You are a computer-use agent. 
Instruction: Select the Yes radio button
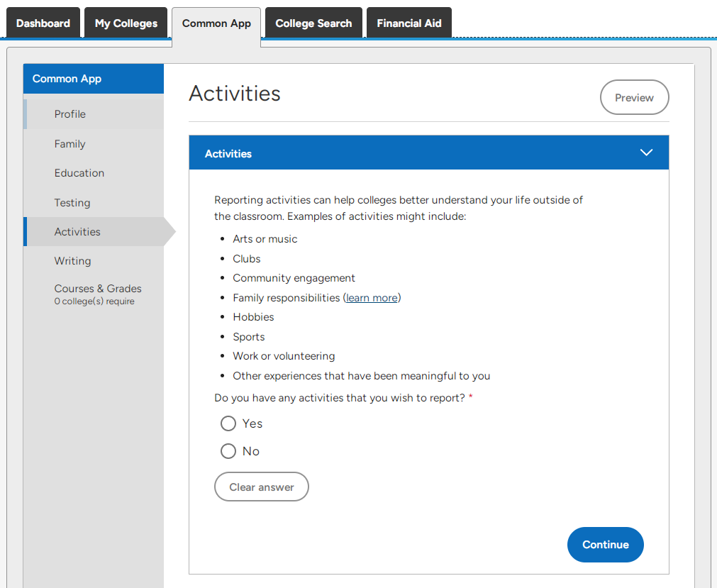tap(228, 423)
